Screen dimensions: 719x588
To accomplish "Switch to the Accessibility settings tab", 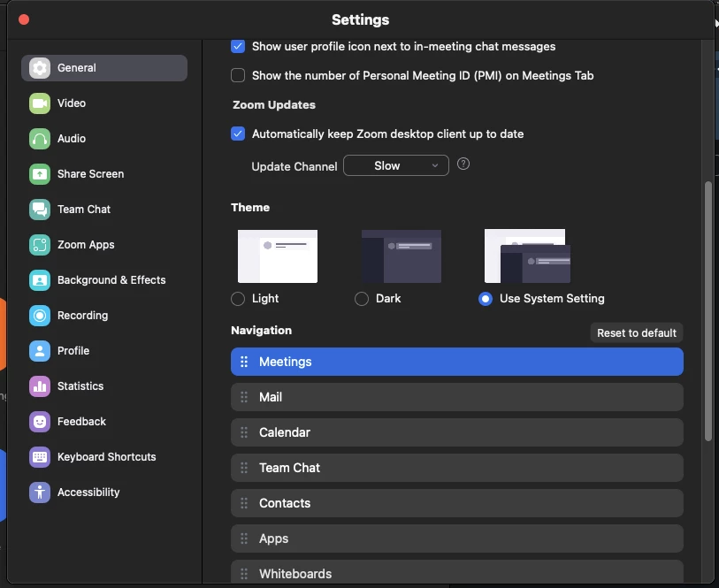I will [104, 493].
